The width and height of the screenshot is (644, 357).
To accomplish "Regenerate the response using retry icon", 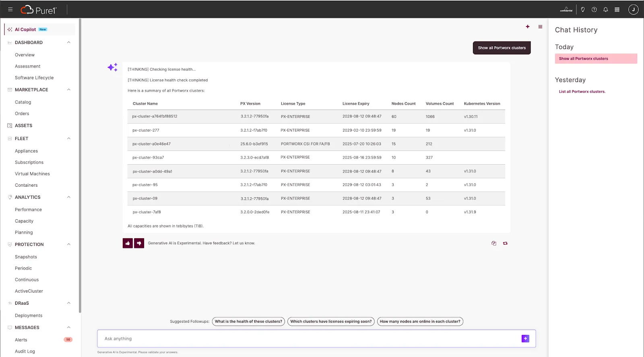I will point(505,243).
